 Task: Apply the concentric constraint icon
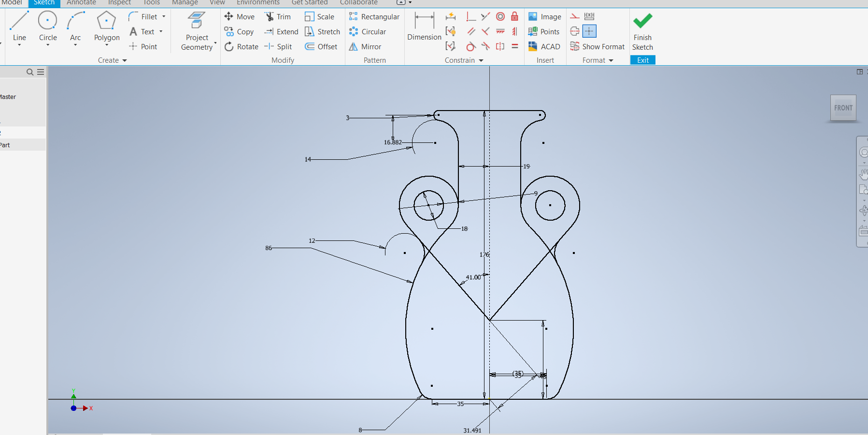500,17
